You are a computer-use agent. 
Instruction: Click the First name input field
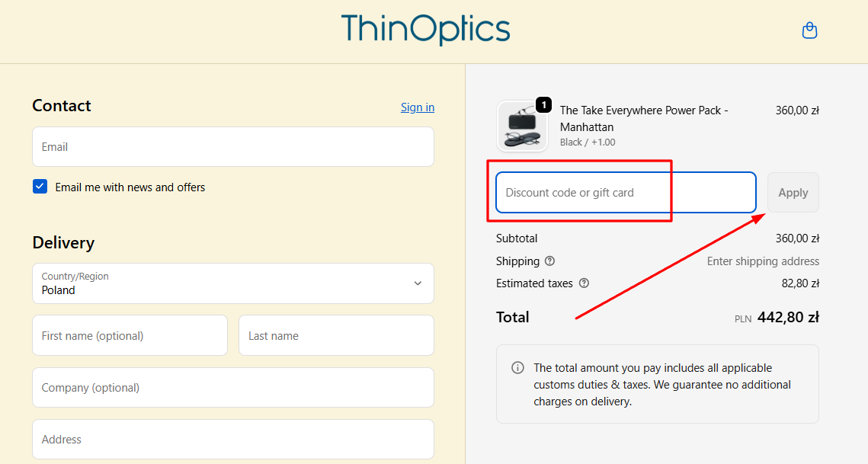(130, 335)
